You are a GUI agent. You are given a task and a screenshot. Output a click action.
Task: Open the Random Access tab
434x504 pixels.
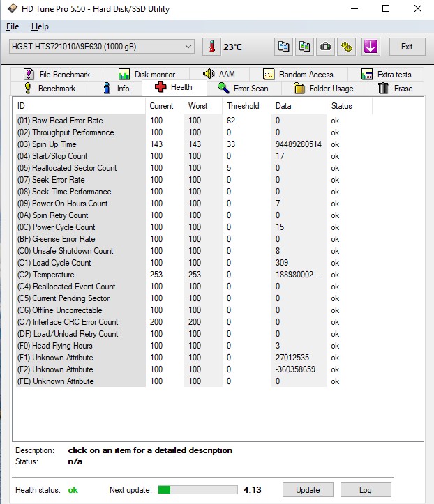point(298,75)
